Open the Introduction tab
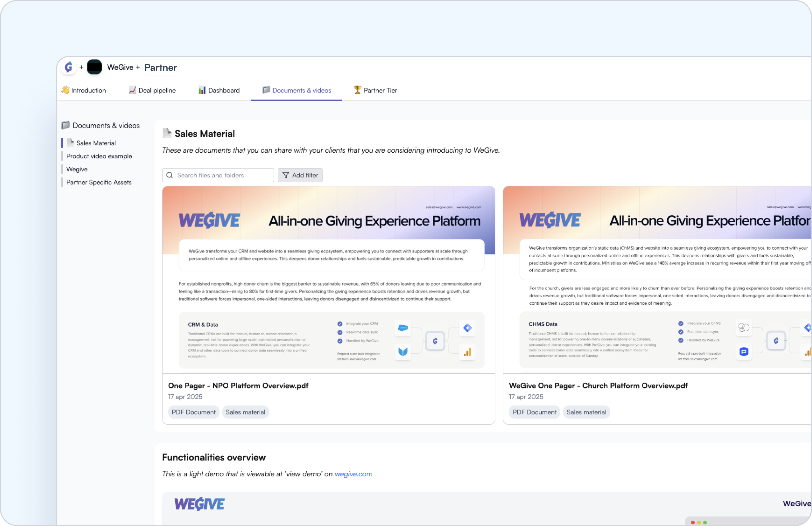 point(84,90)
